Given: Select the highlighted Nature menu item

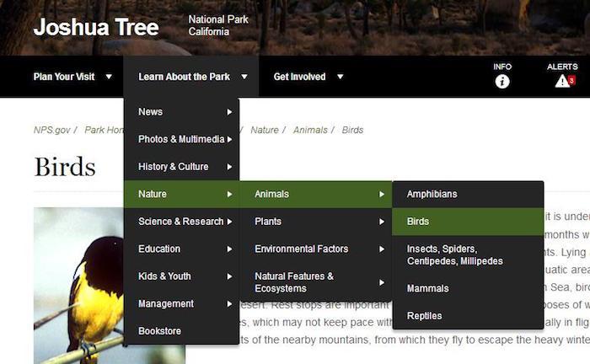Looking at the screenshot, I should pos(181,194).
